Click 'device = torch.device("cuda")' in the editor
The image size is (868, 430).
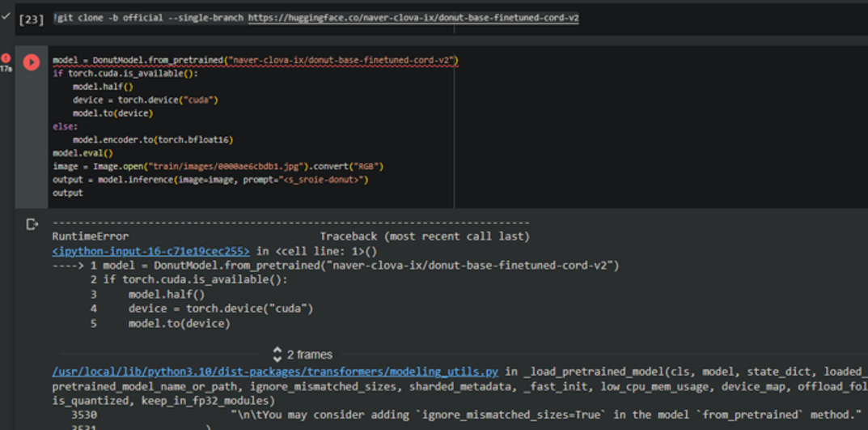(146, 100)
